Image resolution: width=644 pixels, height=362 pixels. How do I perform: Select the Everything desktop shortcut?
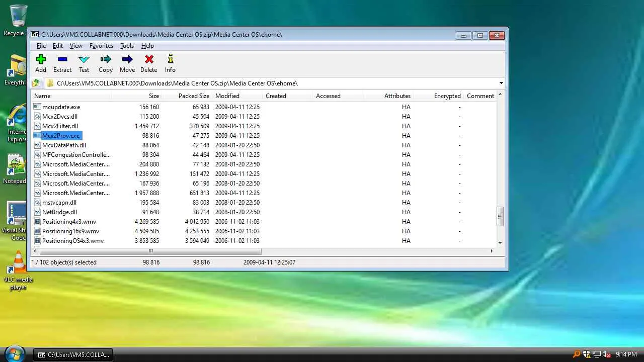pos(16,70)
